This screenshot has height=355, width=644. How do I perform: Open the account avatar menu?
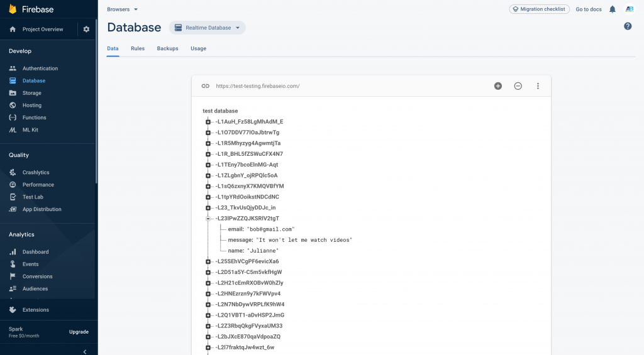(x=630, y=9)
